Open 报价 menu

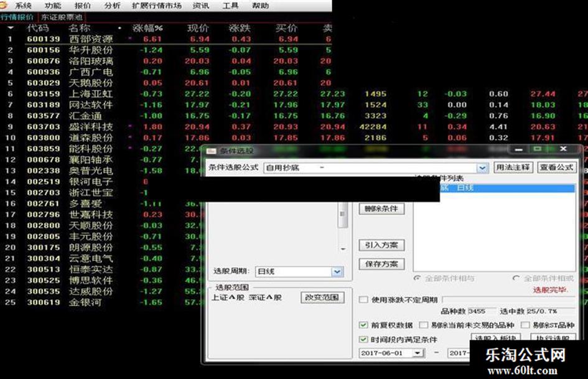pos(83,5)
